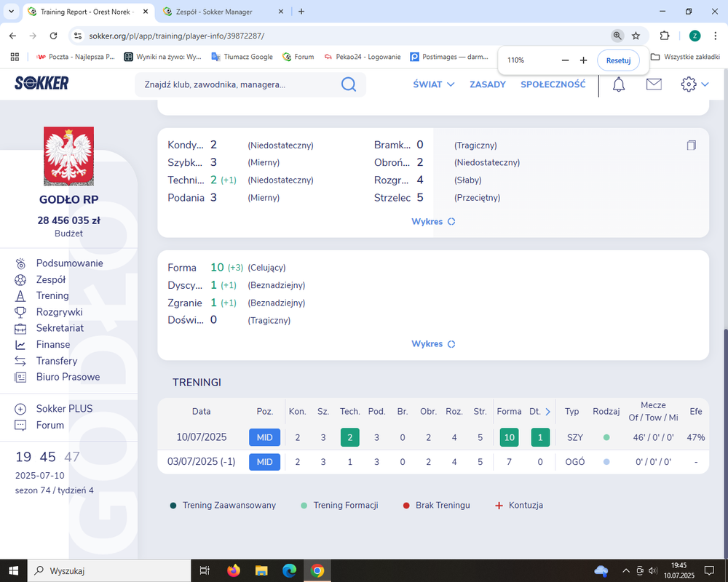The height and width of the screenshot is (582, 728).
Task: Expand training table columns with arrow after Dt.
Action: [x=548, y=412]
